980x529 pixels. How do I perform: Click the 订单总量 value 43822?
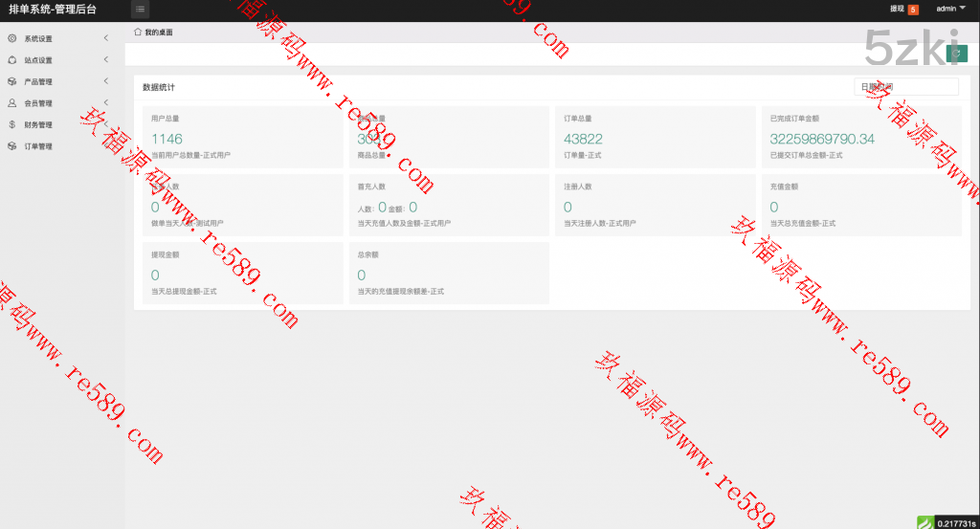coord(584,140)
